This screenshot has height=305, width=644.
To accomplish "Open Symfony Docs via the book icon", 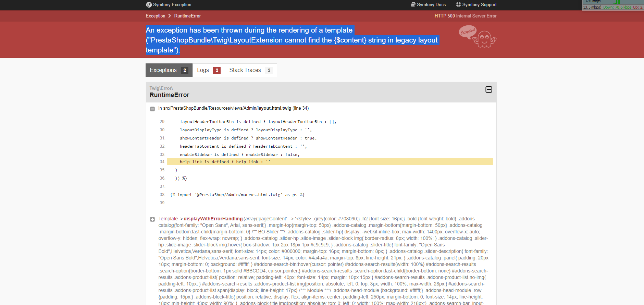I will [x=413, y=4].
